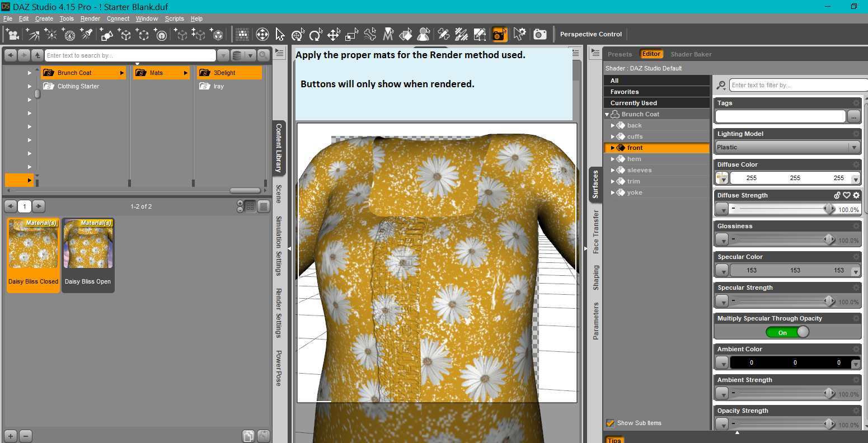This screenshot has height=443, width=868.
Task: Switch to the Shader Baker tab
Action: click(x=691, y=54)
